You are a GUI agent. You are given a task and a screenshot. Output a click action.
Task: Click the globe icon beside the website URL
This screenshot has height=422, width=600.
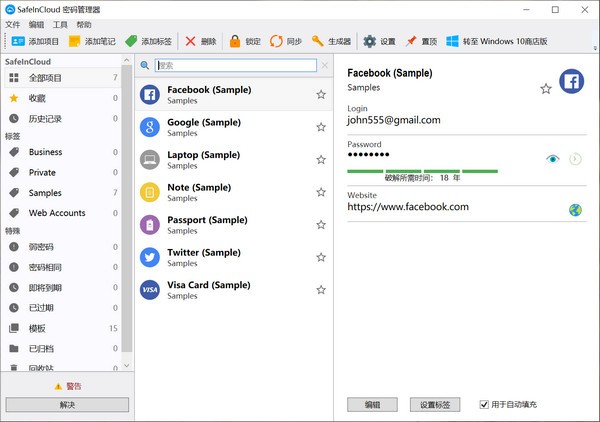pos(575,210)
